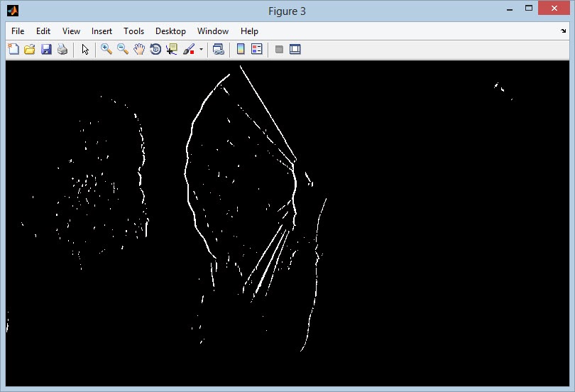Image resolution: width=575 pixels, height=392 pixels.
Task: Activate the Brush/Select Data tool
Action: click(189, 49)
